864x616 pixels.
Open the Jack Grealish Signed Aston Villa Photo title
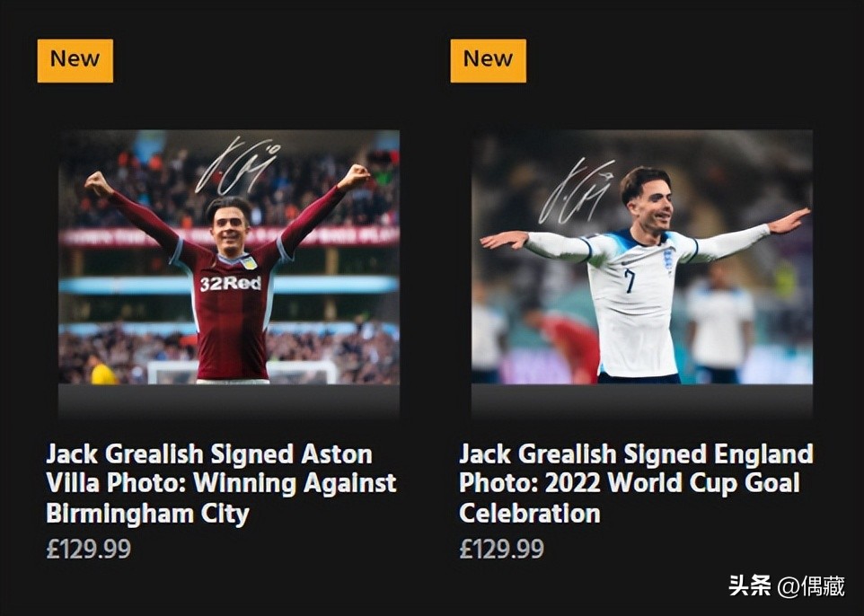221,483
